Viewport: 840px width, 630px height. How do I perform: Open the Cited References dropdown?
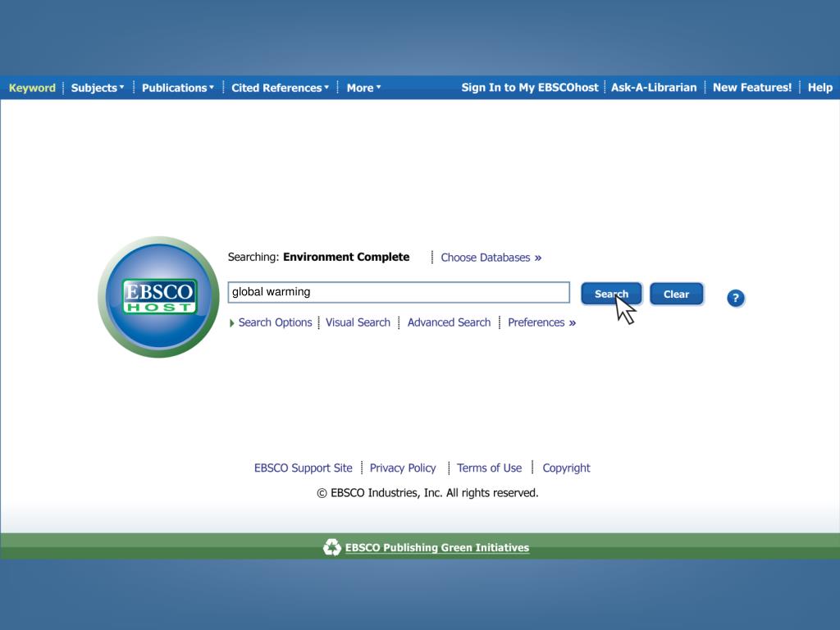[x=281, y=88]
